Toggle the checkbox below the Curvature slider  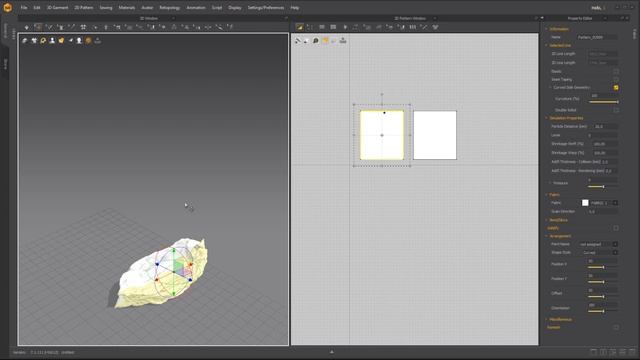[616, 110]
